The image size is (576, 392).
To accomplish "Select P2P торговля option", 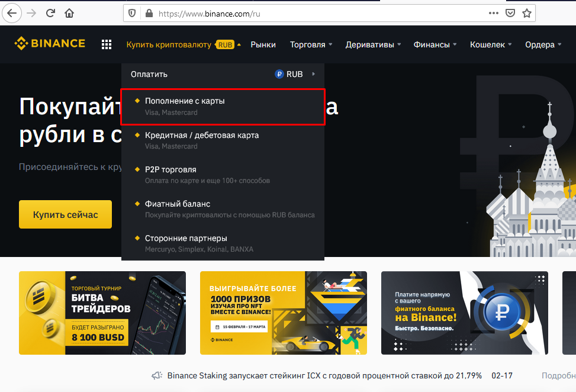I will coord(223,175).
